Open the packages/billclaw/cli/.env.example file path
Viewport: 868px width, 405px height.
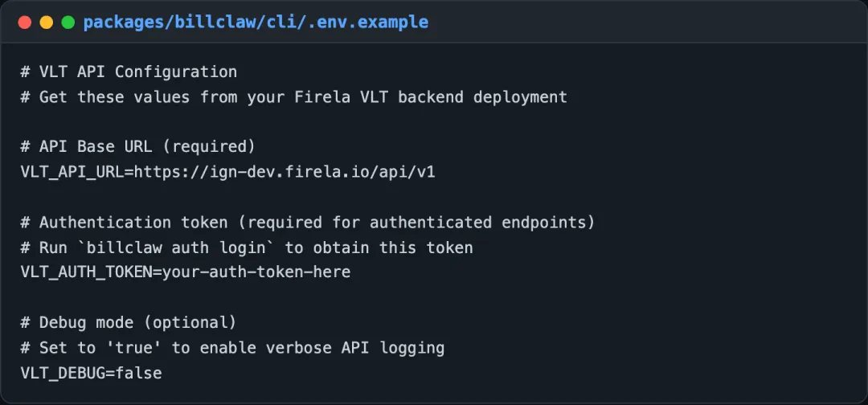[x=256, y=22]
